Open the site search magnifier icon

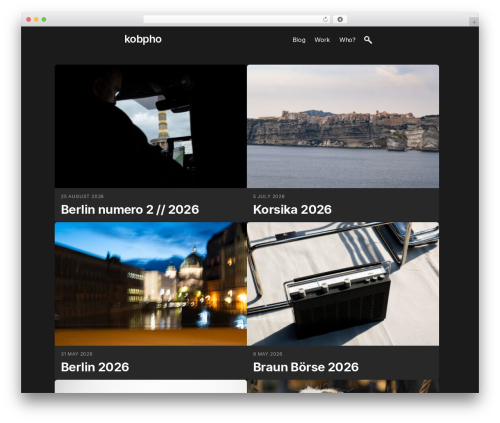tap(368, 40)
